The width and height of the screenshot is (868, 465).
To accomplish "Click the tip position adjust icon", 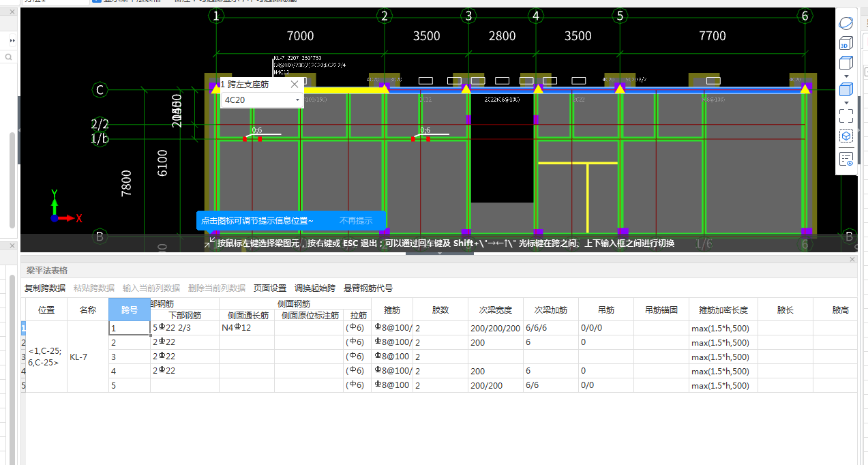I will [209, 242].
